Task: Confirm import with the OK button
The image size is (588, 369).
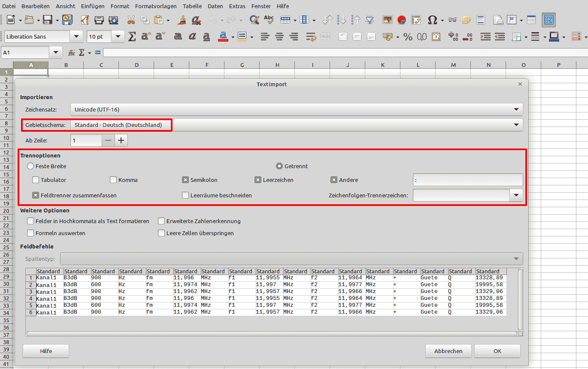Action: (x=497, y=351)
